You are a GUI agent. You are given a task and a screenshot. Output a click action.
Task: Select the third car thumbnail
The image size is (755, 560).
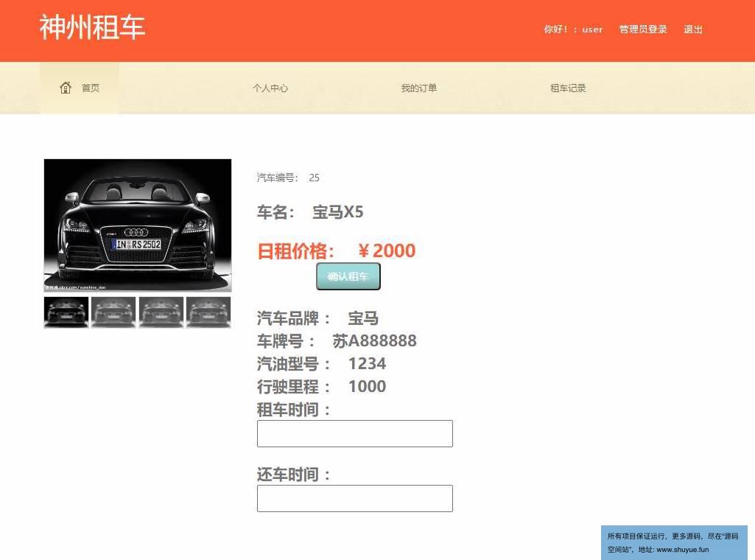(161, 312)
